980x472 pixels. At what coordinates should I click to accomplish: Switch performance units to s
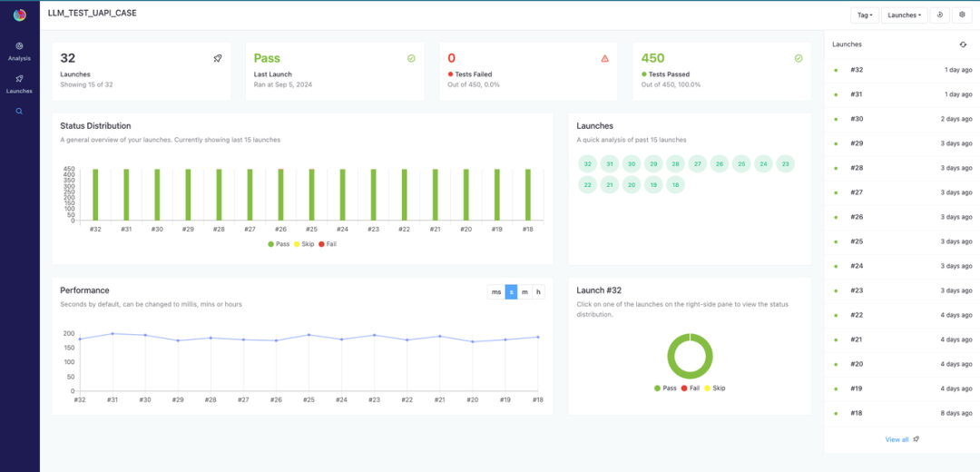[511, 292]
